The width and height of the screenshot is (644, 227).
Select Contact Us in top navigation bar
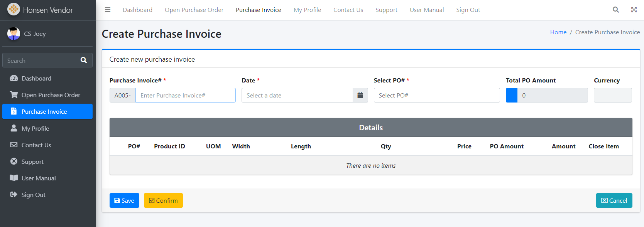pyautogui.click(x=348, y=10)
